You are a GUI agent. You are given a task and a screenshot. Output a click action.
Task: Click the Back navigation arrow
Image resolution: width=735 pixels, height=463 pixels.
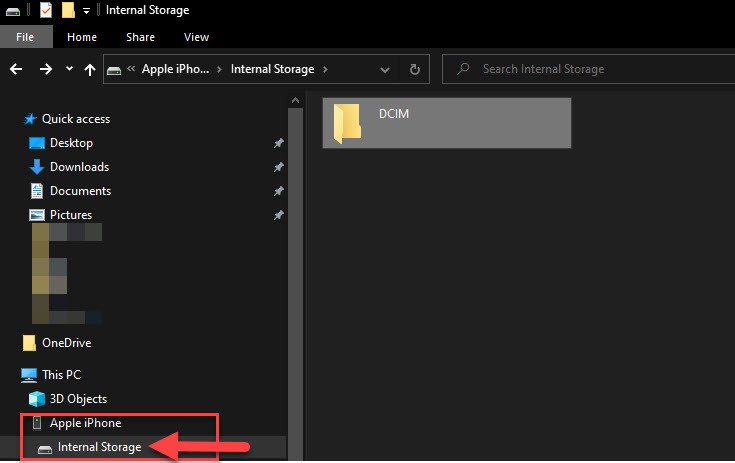15,69
